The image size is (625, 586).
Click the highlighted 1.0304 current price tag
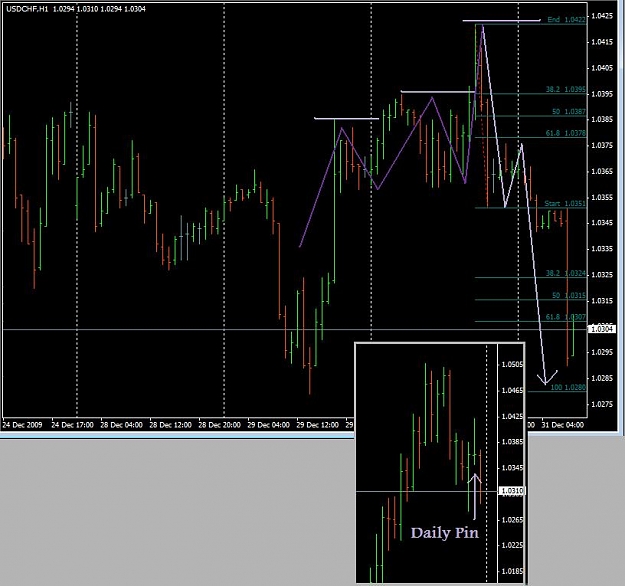point(601,329)
